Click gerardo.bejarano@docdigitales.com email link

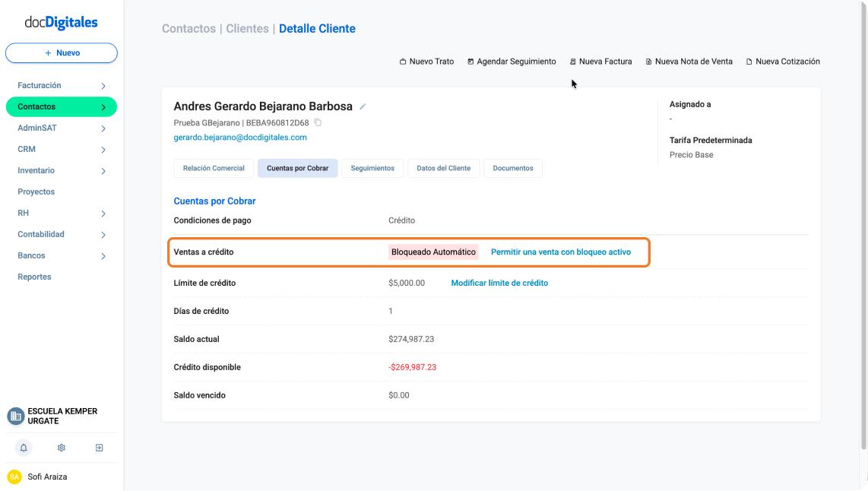(x=240, y=138)
